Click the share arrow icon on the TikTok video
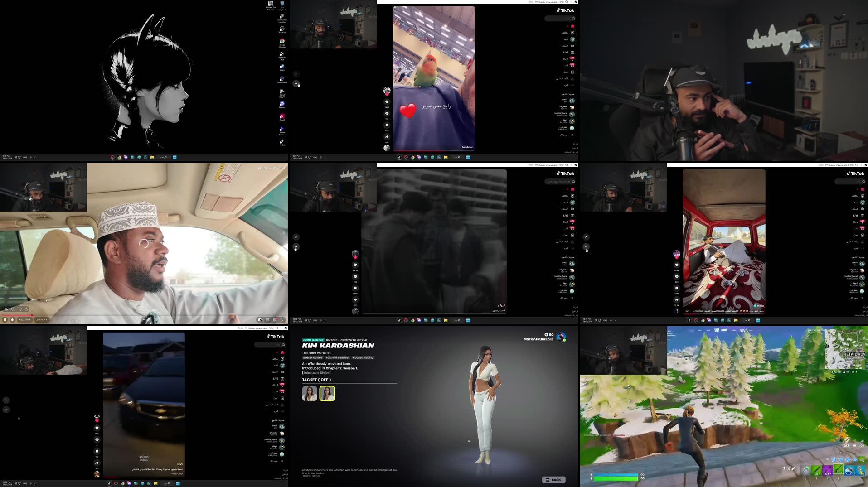 point(387,136)
